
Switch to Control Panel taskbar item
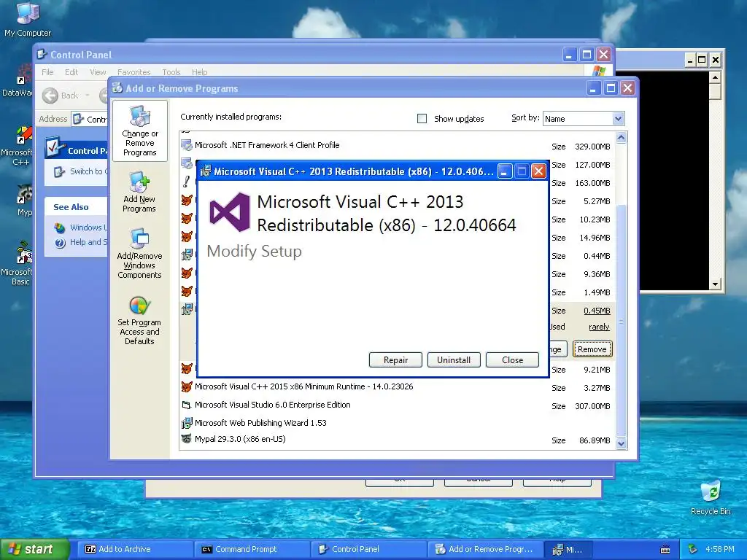point(368,549)
